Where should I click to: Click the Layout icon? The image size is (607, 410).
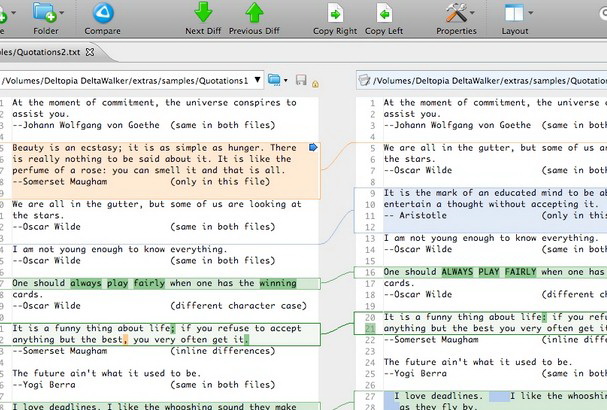tap(513, 14)
